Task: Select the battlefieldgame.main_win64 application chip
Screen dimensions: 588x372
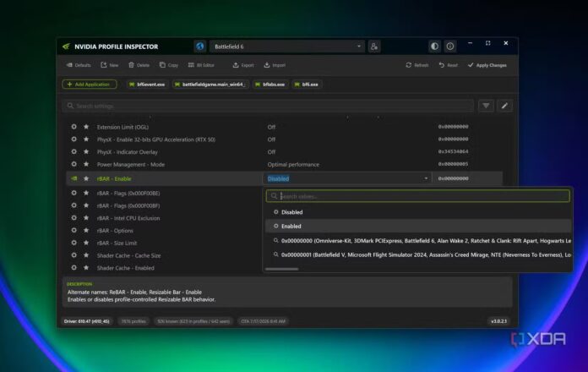Action: coord(210,85)
